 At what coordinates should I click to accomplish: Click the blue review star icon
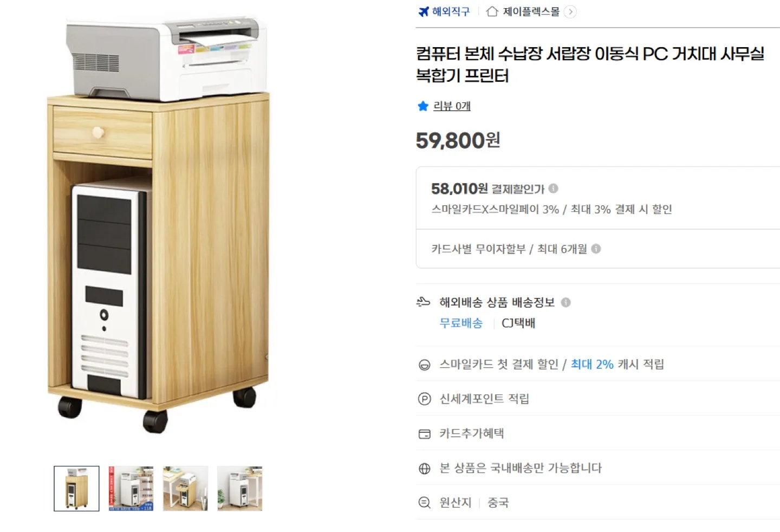click(423, 106)
